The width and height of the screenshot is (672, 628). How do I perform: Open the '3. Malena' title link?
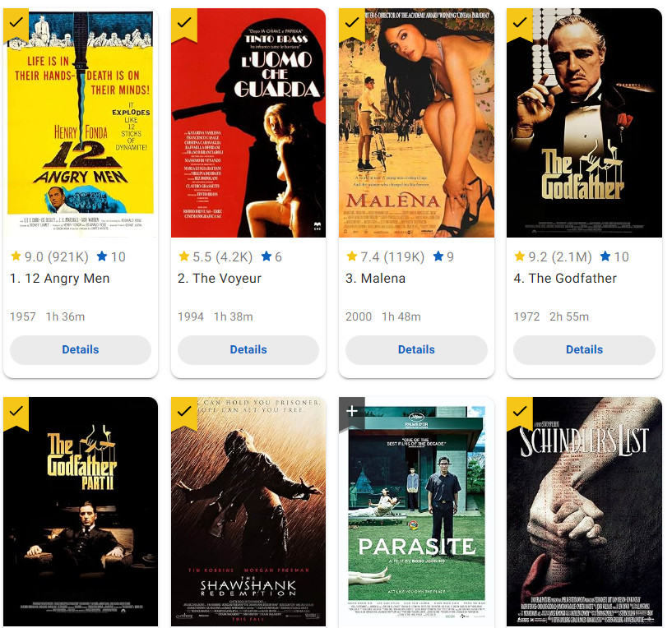(375, 279)
